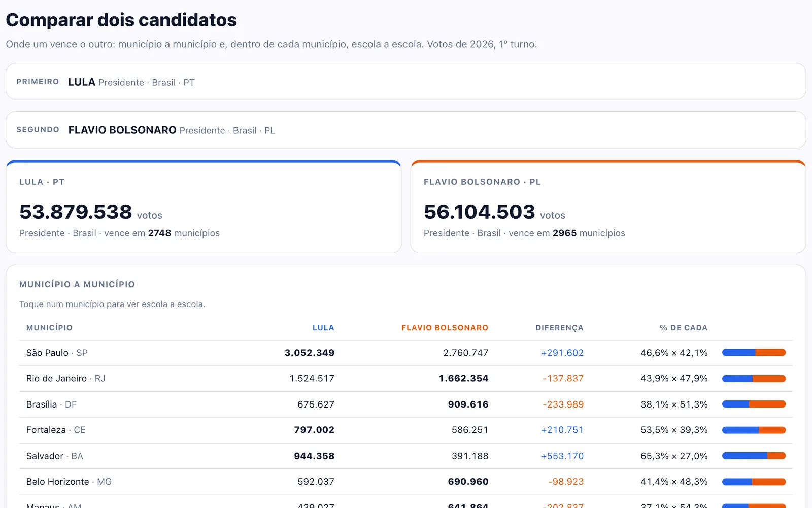Open the São Paulo · SP municipality row
Image resolution: width=812 pixels, height=508 pixels.
point(405,353)
